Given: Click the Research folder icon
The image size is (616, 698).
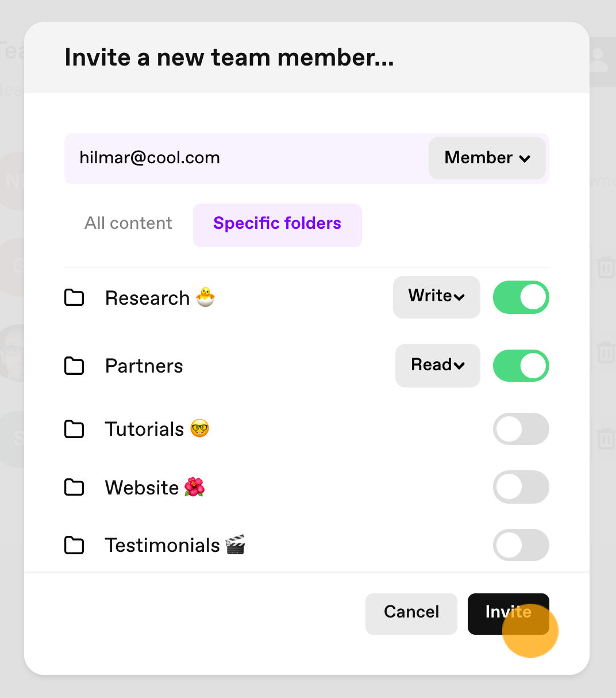Looking at the screenshot, I should (74, 298).
